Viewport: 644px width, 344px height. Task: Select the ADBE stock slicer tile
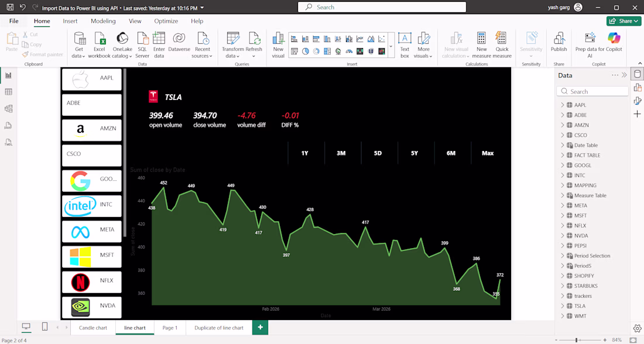pyautogui.click(x=91, y=105)
